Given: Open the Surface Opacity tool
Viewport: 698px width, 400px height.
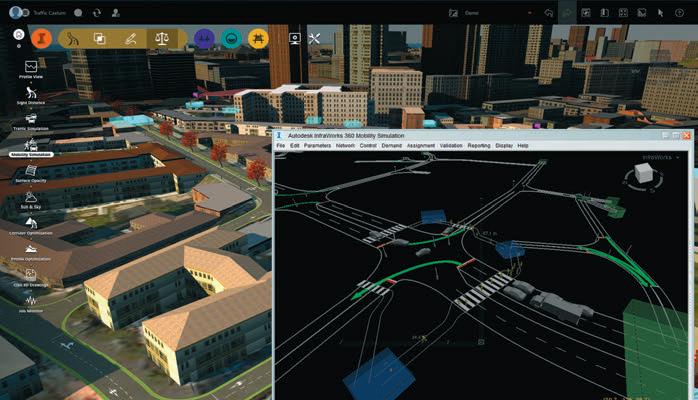Looking at the screenshot, I should coord(31,174).
